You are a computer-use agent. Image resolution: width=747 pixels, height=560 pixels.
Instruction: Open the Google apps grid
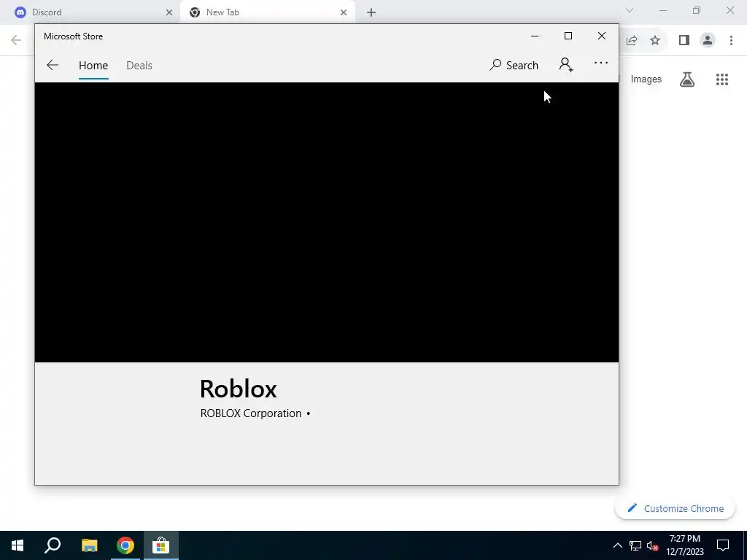(721, 79)
